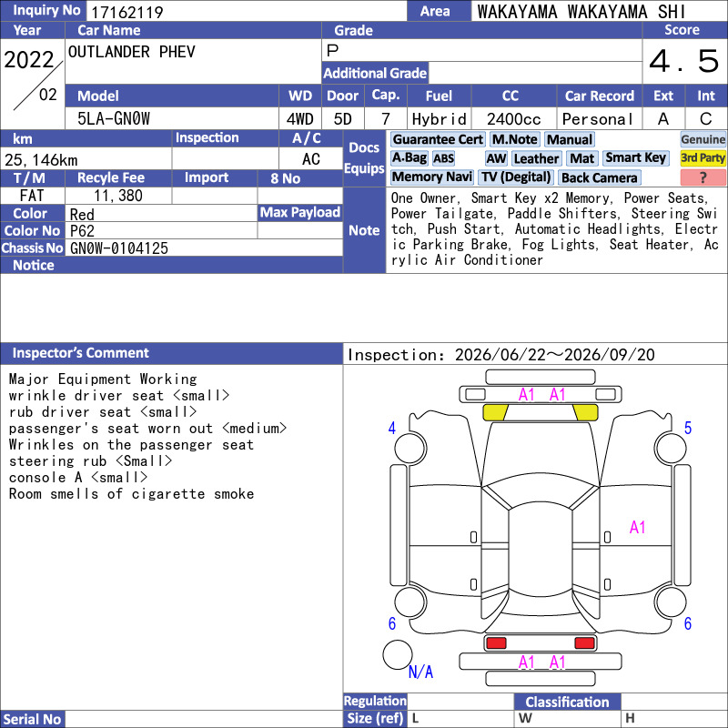Select the inspection date range 2026/06/22～2026/09/20
Screen dimensions: 728x728
tap(554, 355)
